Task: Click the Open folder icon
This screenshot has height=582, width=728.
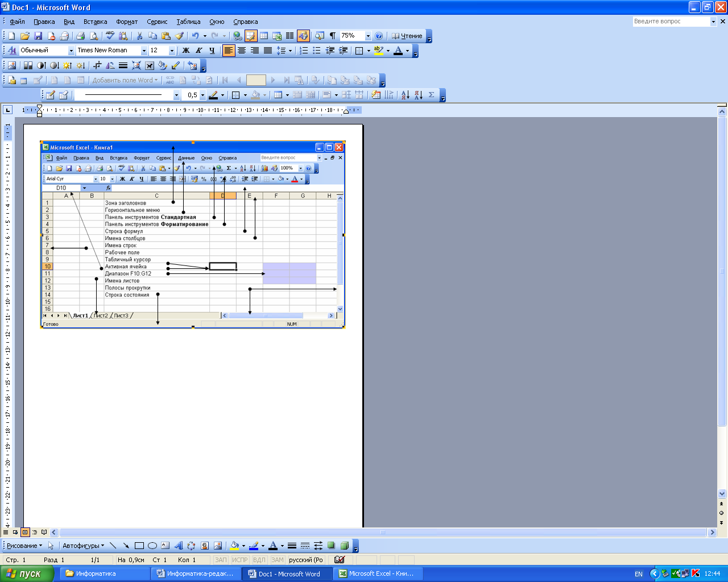Action: pyautogui.click(x=25, y=36)
